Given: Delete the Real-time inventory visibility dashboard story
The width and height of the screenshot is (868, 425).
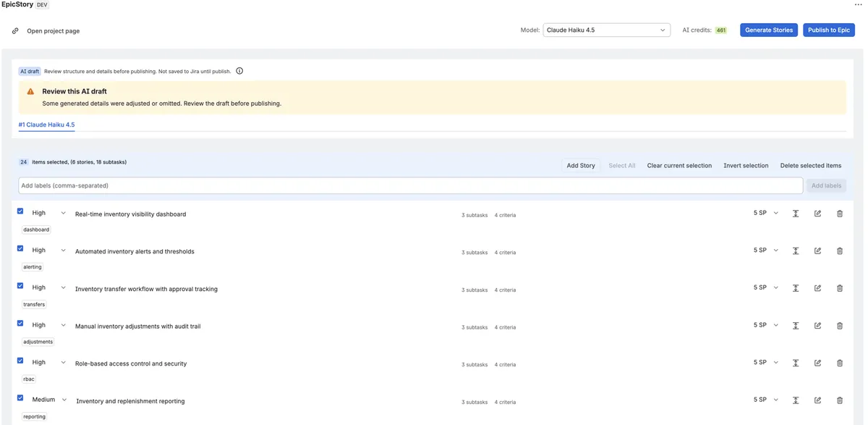Looking at the screenshot, I should pyautogui.click(x=840, y=214).
